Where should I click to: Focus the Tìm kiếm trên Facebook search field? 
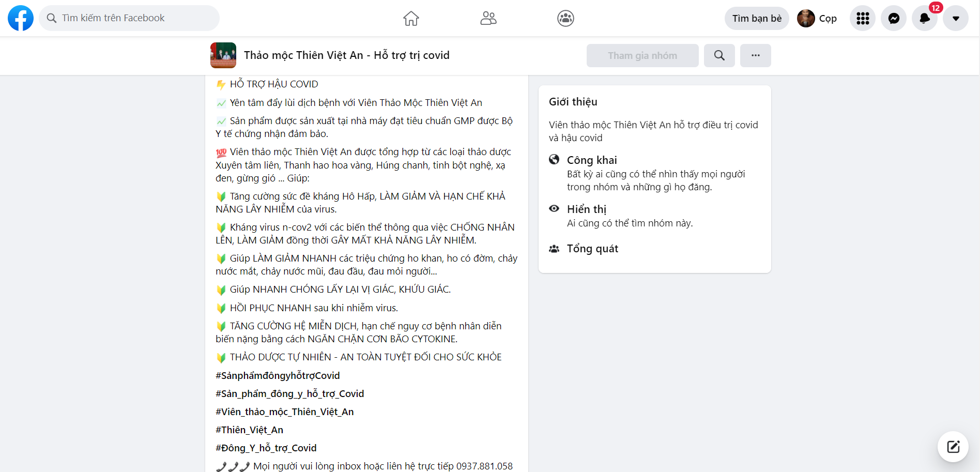coord(129,18)
